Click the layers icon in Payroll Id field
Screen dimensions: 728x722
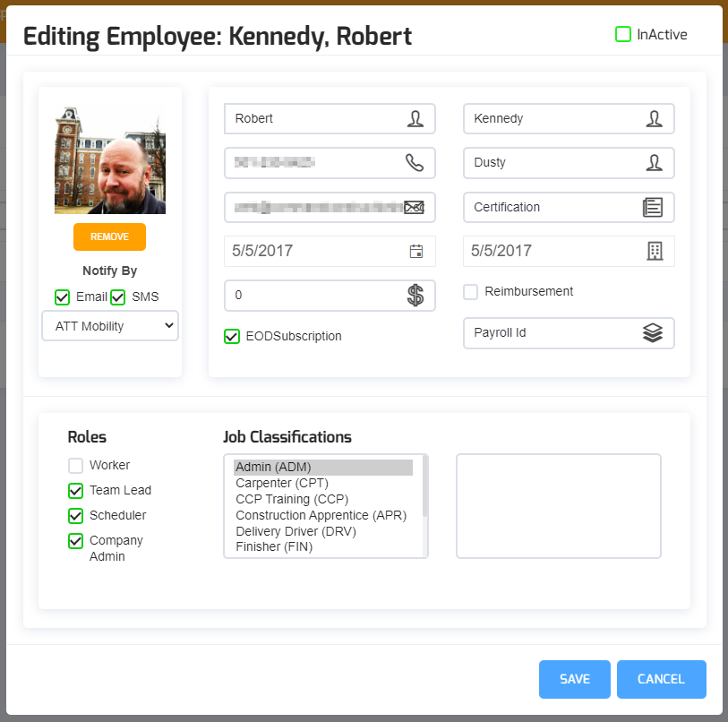pos(653,333)
